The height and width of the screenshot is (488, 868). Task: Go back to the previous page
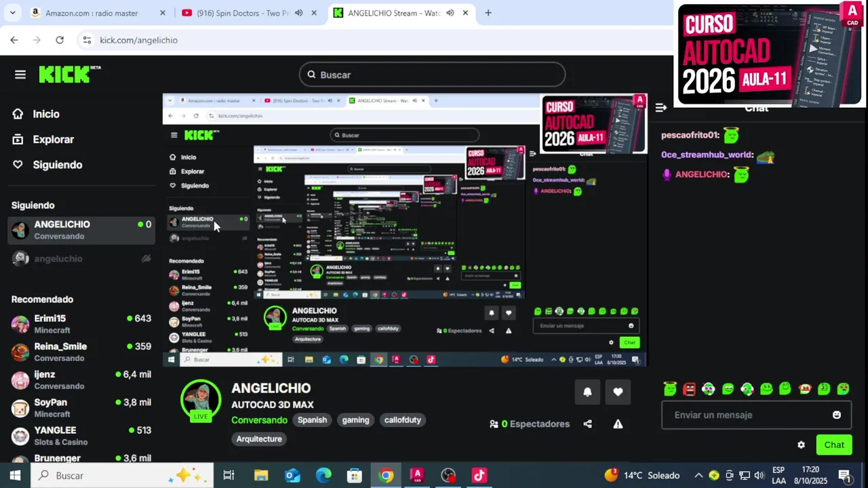14,40
